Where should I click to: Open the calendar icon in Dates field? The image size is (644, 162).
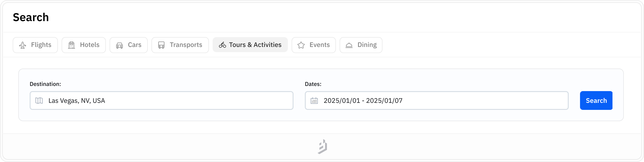coord(314,100)
